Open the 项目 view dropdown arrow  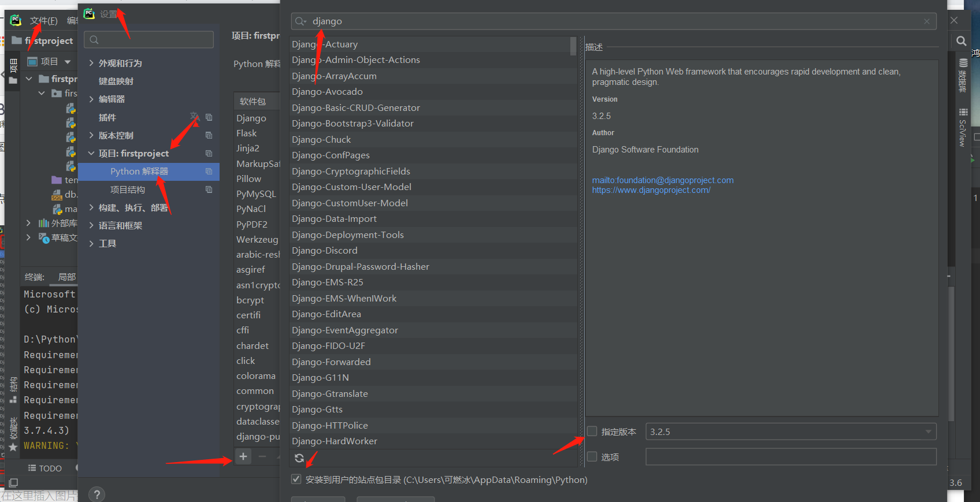(x=68, y=62)
